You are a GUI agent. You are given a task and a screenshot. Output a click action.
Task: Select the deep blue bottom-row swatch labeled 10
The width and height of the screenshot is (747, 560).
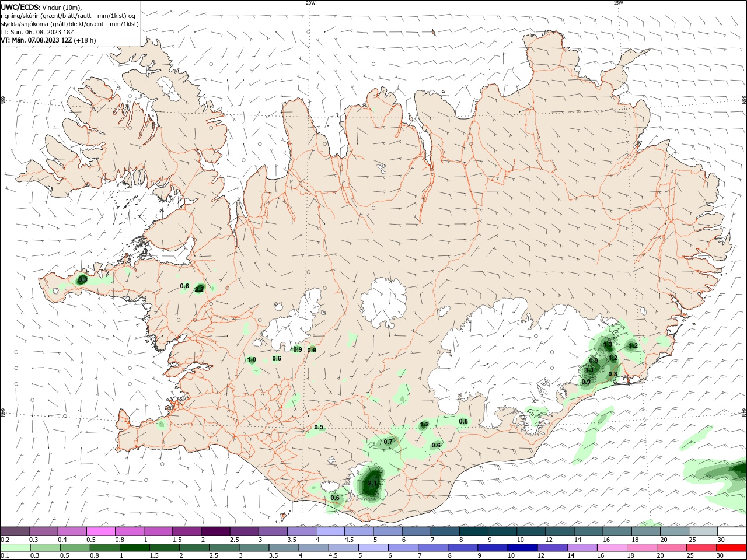pyautogui.click(x=522, y=548)
